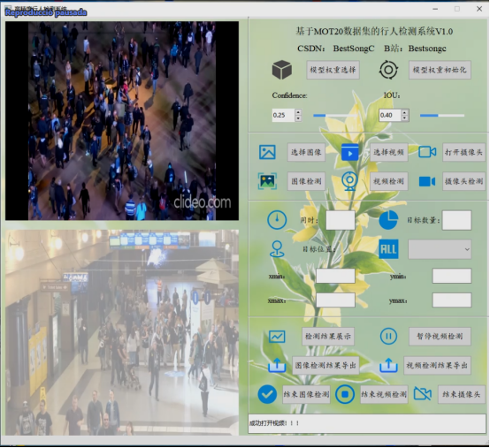Click the pause circle icon
The image size is (490, 448).
388,337
